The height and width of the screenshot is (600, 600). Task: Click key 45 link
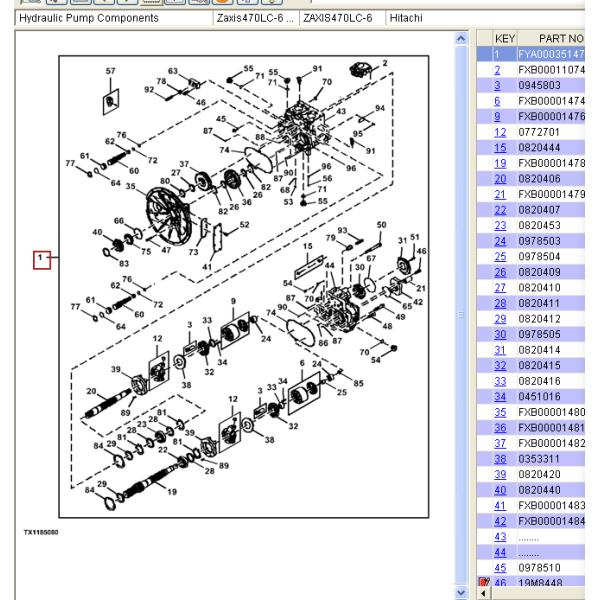[497, 568]
